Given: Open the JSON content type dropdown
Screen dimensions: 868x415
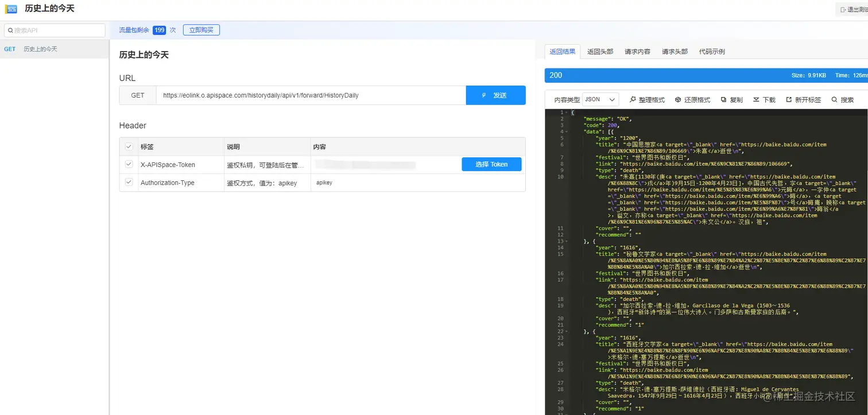Looking at the screenshot, I should tap(600, 99).
